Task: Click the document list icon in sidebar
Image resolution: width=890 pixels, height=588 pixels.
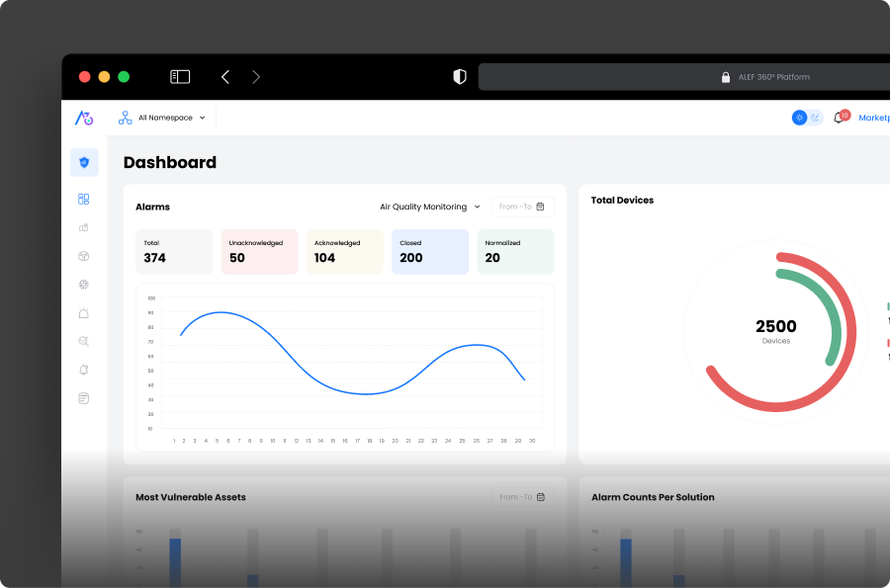Action: (84, 398)
